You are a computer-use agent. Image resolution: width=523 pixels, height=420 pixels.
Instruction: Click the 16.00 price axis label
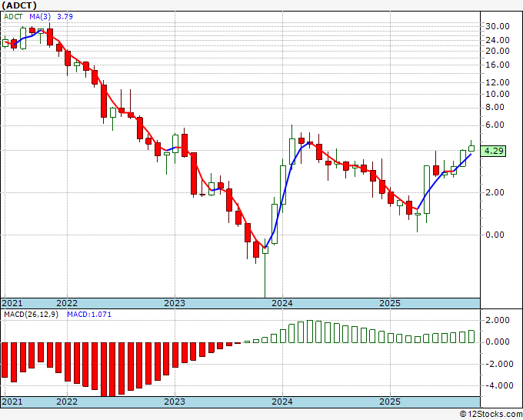pyautogui.click(x=498, y=65)
